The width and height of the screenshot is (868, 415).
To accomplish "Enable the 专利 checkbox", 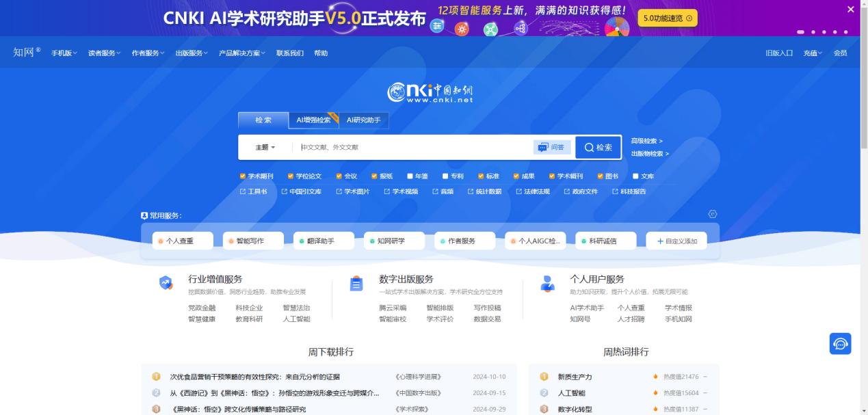I will tap(445, 176).
